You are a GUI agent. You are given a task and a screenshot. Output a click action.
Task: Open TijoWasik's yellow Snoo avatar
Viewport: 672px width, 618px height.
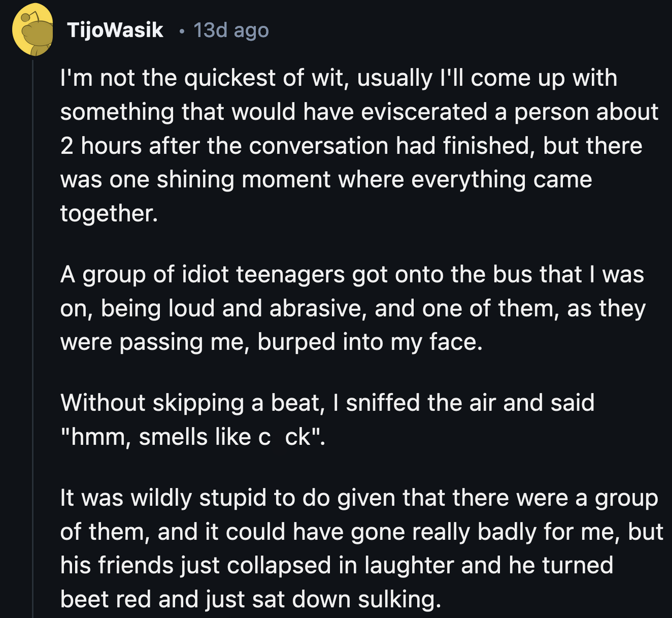click(x=33, y=30)
